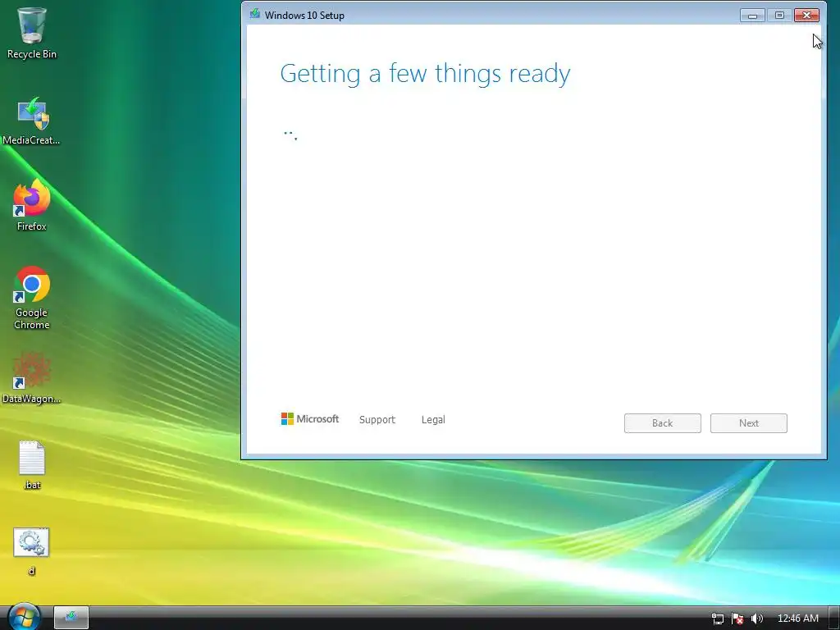The image size is (840, 630).
Task: Click the Show Desktop strip beside the clock
Action: [x=834, y=619]
